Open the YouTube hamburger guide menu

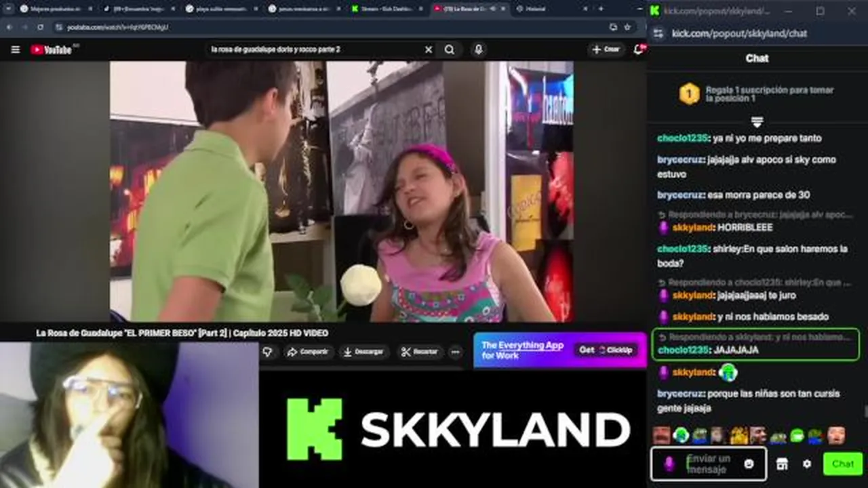[x=15, y=49]
